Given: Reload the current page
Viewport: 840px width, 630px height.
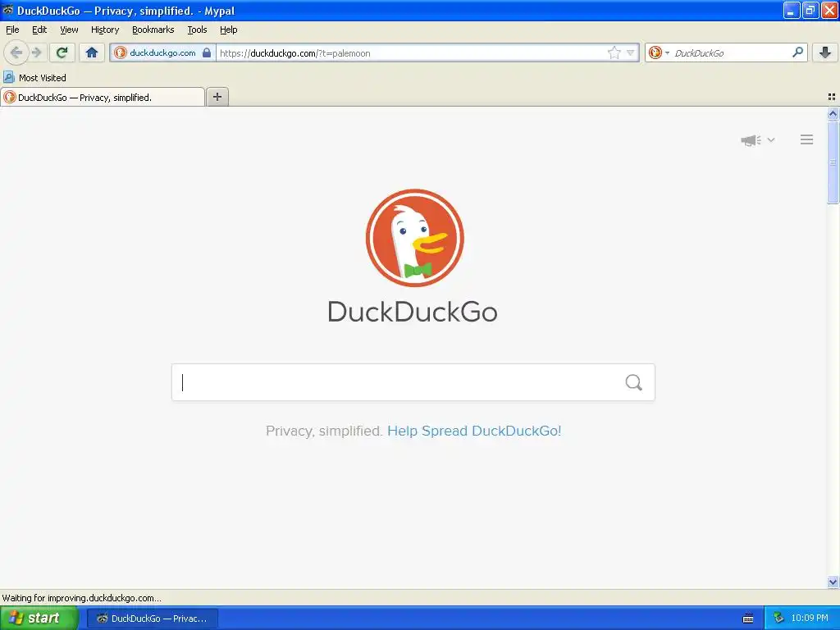Looking at the screenshot, I should point(62,52).
